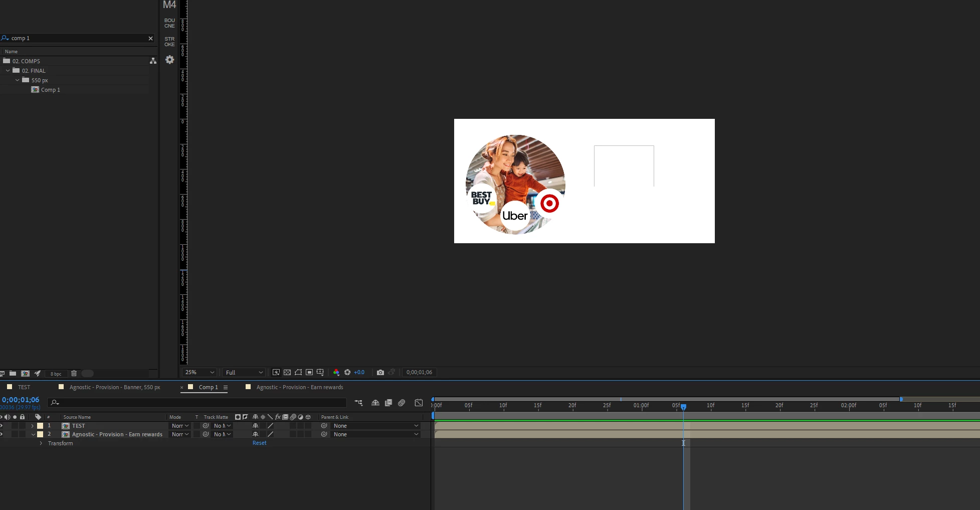This screenshot has height=510, width=980.
Task: Open the timeline Graph Editor
Action: [419, 403]
